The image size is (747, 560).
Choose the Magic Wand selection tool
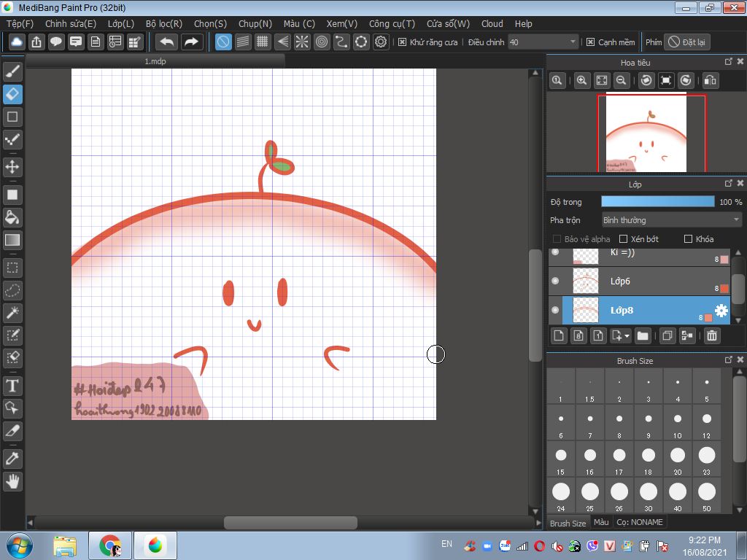[x=12, y=313]
